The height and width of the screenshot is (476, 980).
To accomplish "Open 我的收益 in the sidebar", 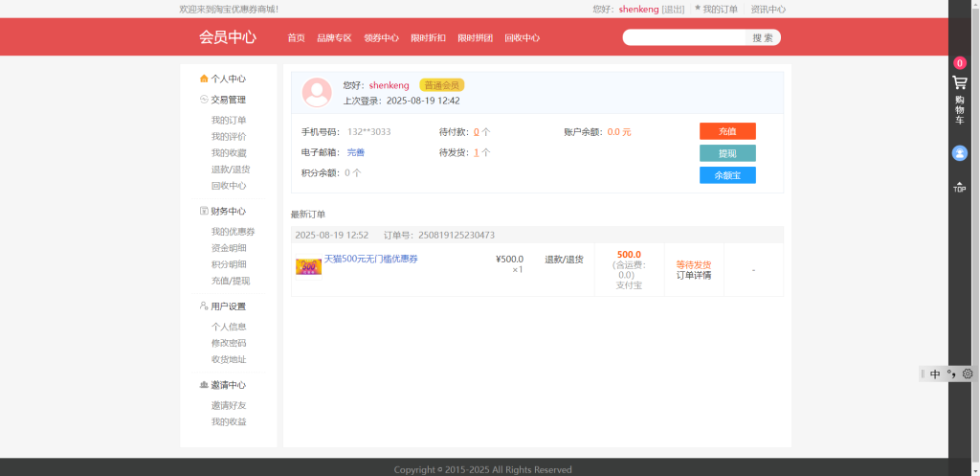I will point(229,421).
